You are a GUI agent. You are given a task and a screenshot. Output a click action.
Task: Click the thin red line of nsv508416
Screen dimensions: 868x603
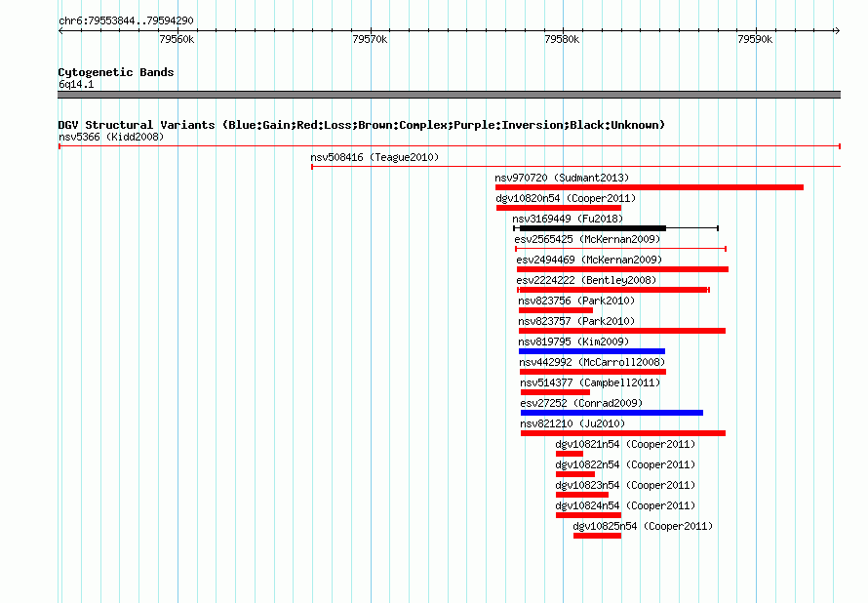575,167
